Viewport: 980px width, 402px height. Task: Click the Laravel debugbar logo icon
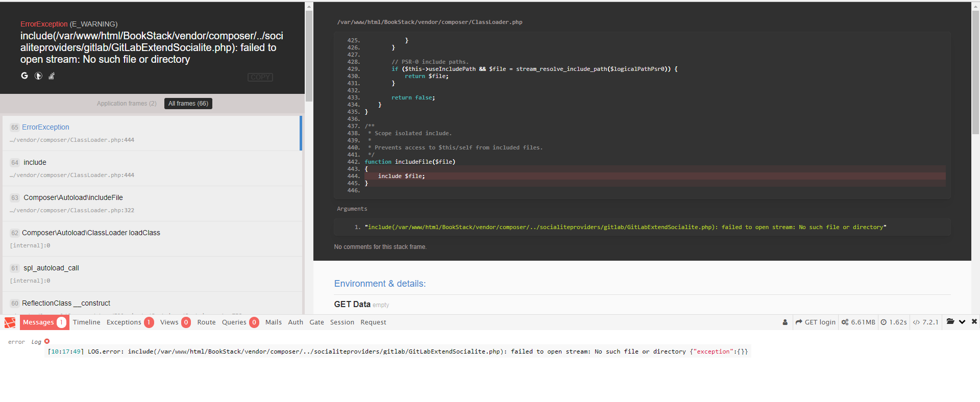(10, 322)
